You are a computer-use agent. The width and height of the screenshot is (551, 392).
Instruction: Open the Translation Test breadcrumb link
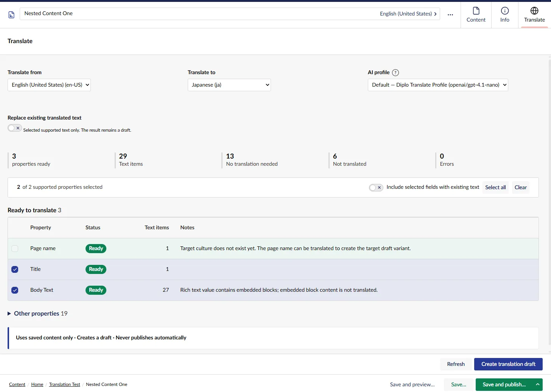[64, 384]
